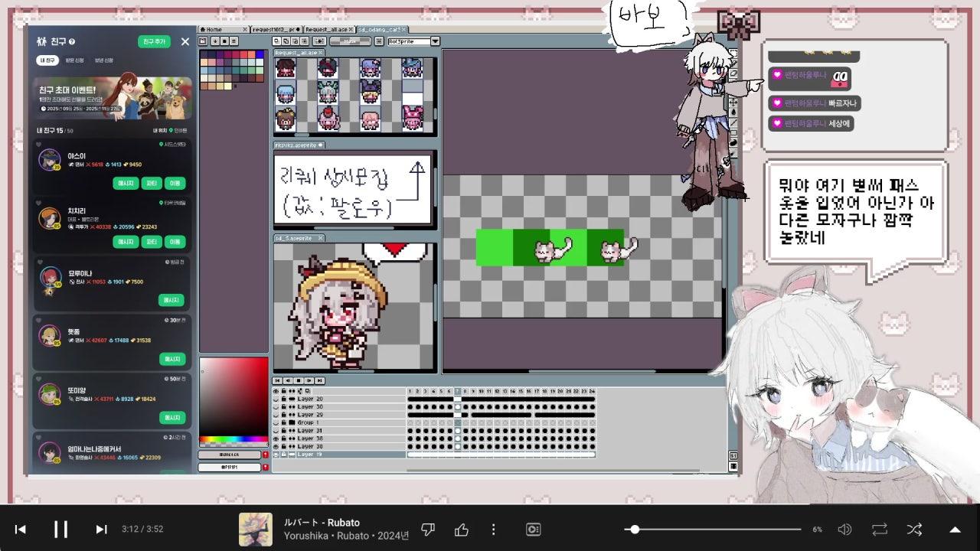Viewport: 980px width, 551px height.
Task: Click 아스이's profile avatar
Action: tap(50, 159)
